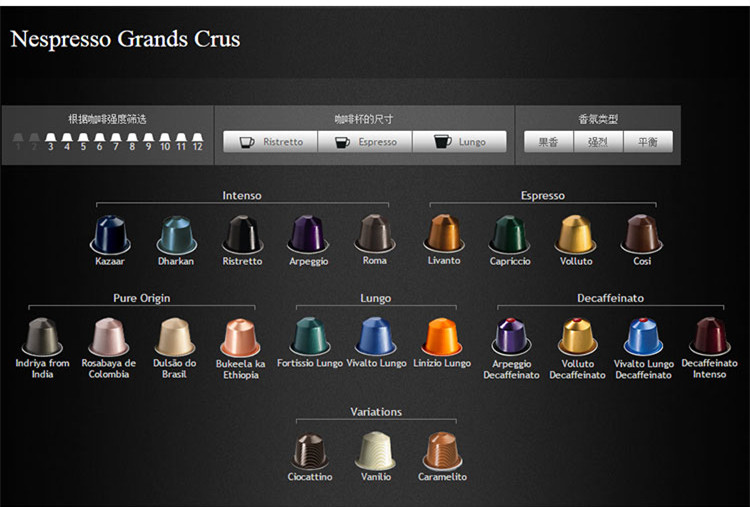
Task: Click the 咖啡杯的尺寸 filter label
Action: tap(364, 119)
